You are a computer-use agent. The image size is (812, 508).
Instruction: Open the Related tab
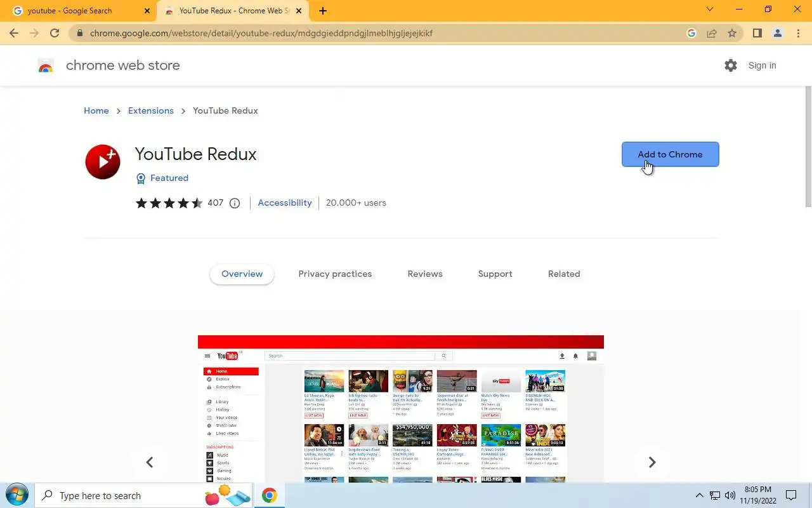point(564,274)
